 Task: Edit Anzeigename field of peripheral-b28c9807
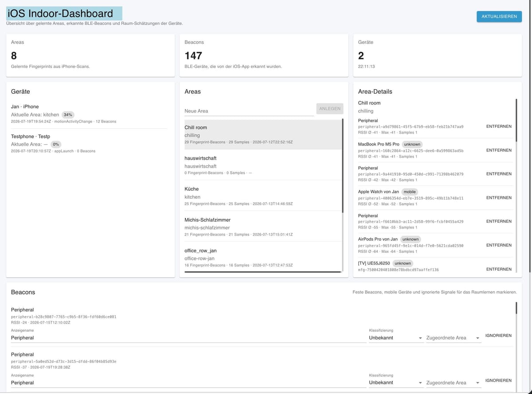(x=188, y=338)
